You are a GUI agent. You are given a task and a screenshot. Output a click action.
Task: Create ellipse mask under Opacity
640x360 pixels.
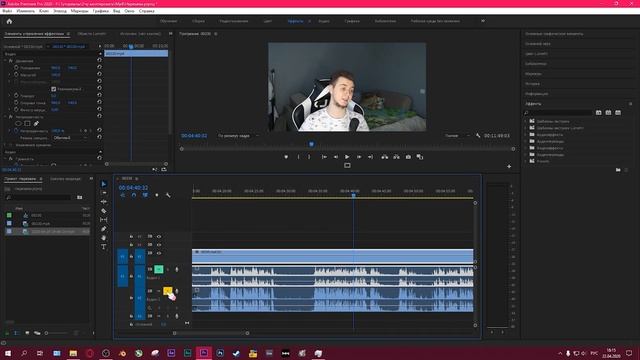tap(18, 123)
